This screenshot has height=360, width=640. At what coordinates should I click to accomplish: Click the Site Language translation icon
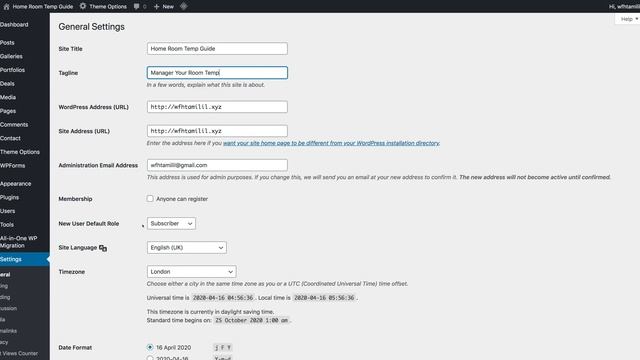click(x=103, y=248)
